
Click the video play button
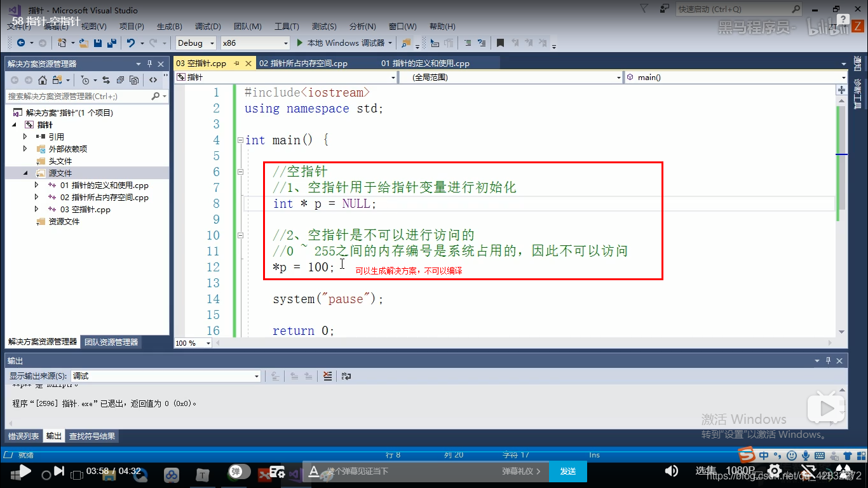point(24,471)
